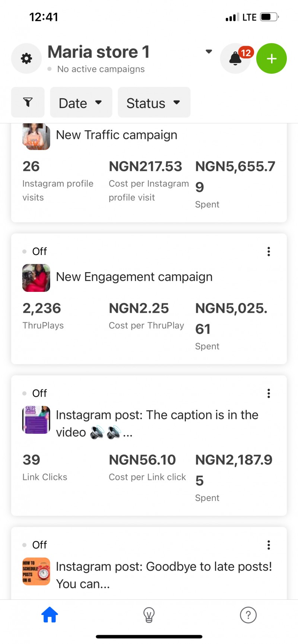Open notifications bell with 12 badge

pos(235,58)
